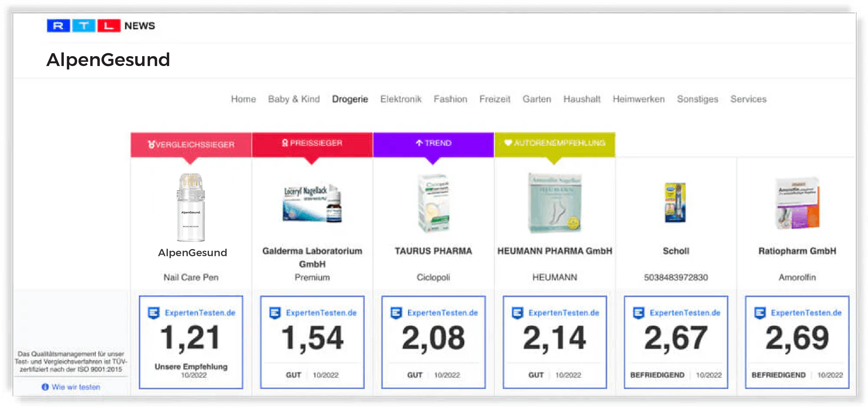Open the Loceryl Nagellack product image

(312, 204)
